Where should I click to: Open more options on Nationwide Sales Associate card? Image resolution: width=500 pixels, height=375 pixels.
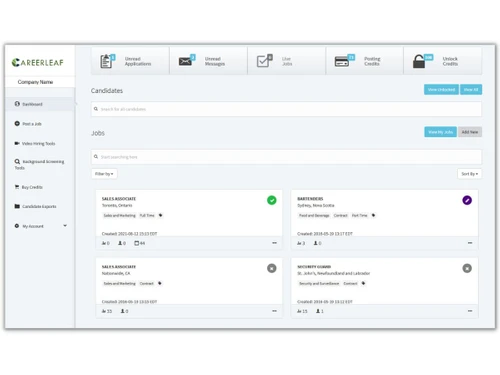point(274,311)
